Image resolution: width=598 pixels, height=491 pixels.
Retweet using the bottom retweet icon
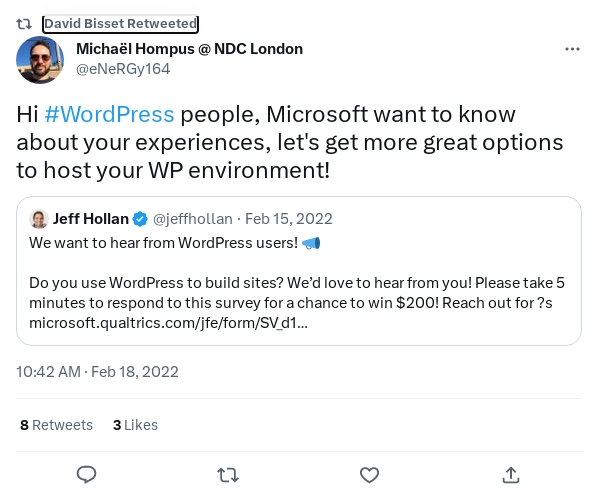[228, 475]
